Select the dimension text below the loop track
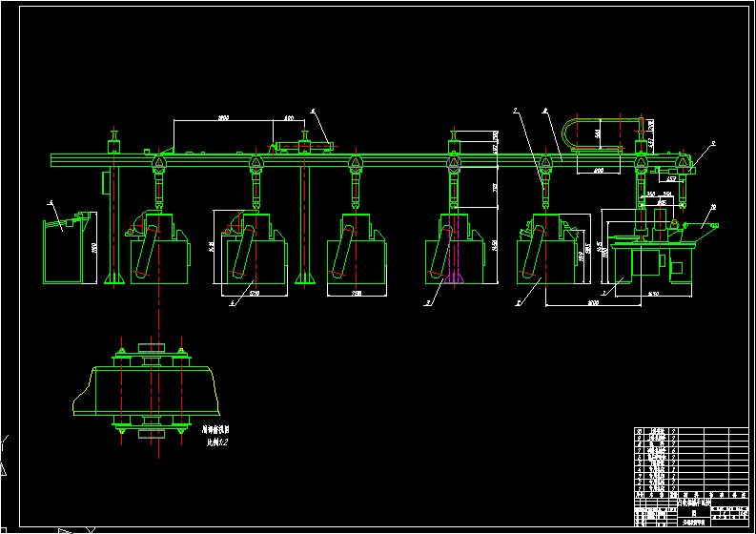The width and height of the screenshot is (756, 534). click(x=599, y=171)
